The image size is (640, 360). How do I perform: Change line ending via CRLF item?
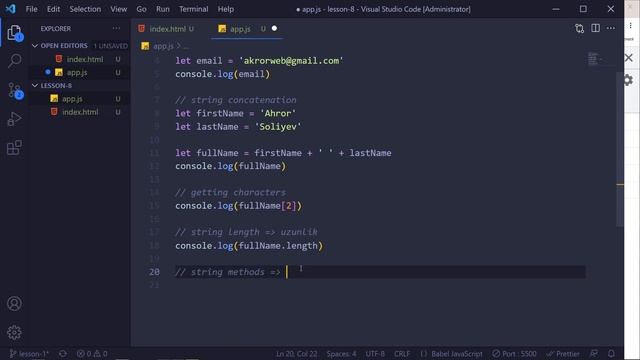[402, 353]
